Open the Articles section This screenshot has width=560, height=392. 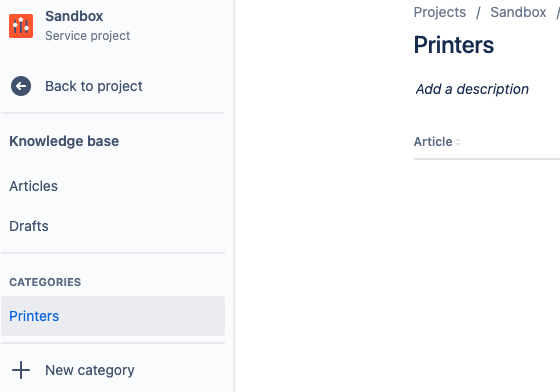(34, 186)
